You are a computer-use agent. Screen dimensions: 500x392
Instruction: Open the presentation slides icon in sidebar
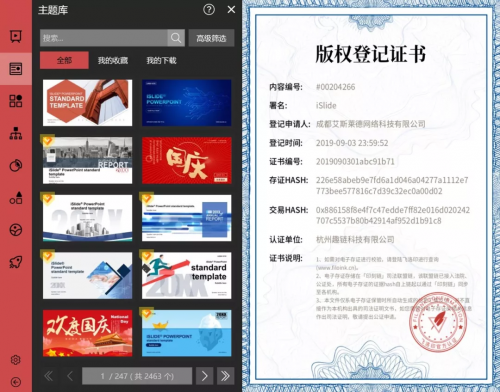pyautogui.click(x=16, y=36)
